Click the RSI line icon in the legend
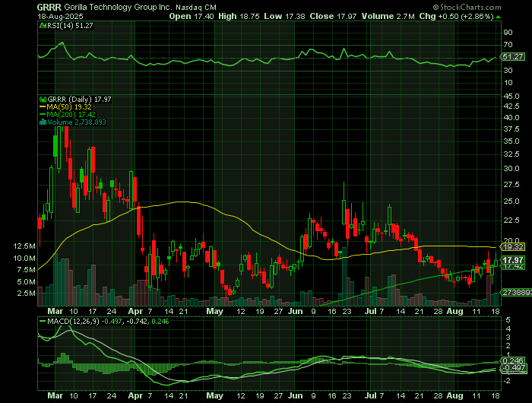 pyautogui.click(x=43, y=25)
